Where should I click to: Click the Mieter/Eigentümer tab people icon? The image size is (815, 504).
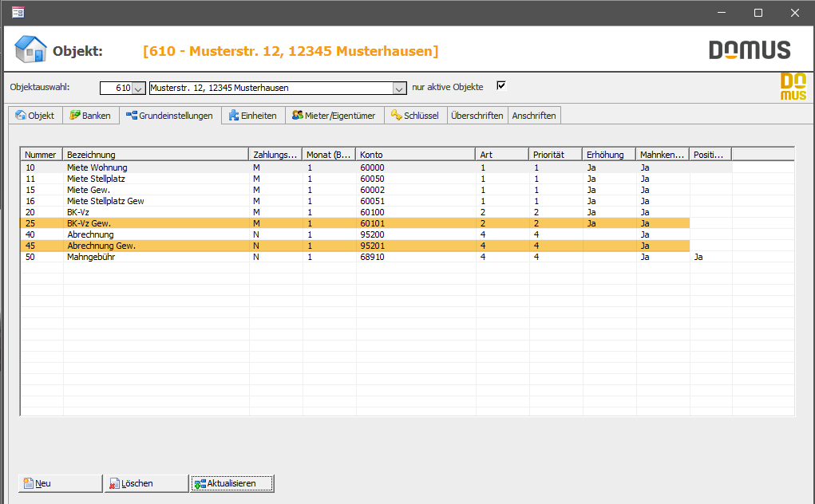(297, 115)
